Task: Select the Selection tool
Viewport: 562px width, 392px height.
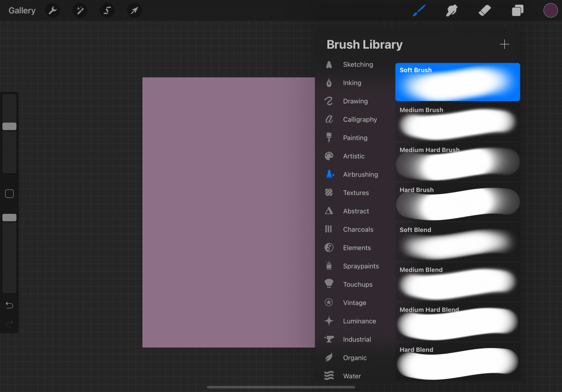Action: (x=107, y=10)
